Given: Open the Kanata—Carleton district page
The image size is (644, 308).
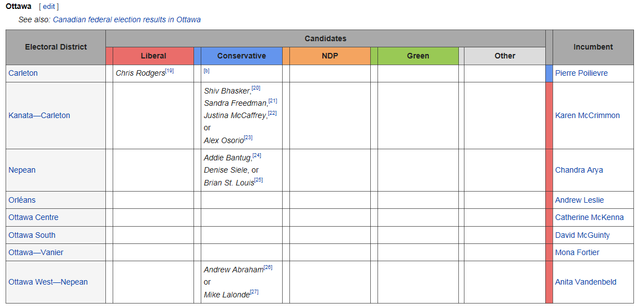Looking at the screenshot, I should 39,116.
